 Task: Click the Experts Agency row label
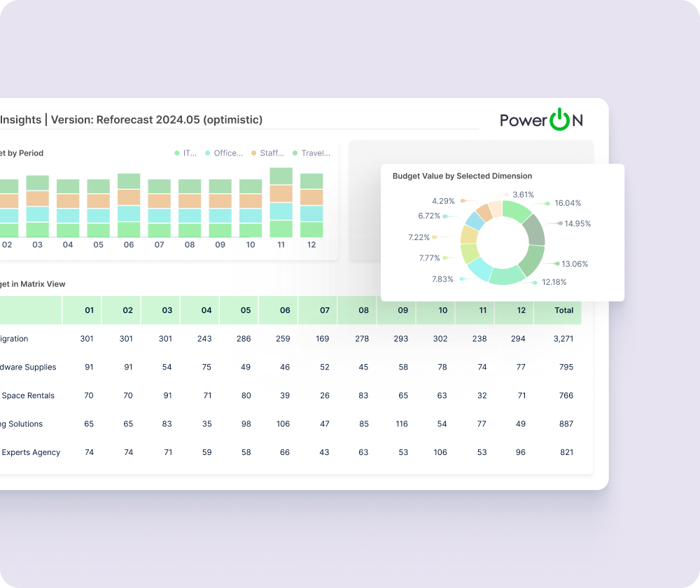29,452
